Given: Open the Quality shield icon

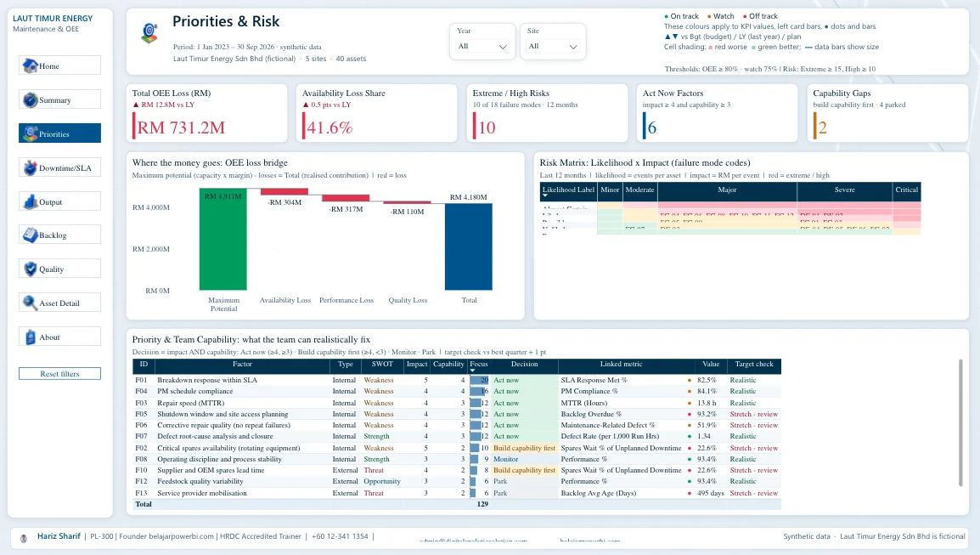Looking at the screenshot, I should tap(30, 269).
